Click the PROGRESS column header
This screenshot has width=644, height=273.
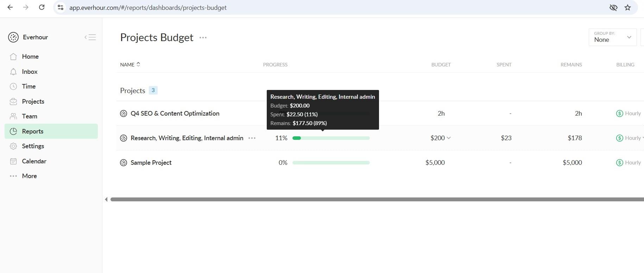(275, 65)
